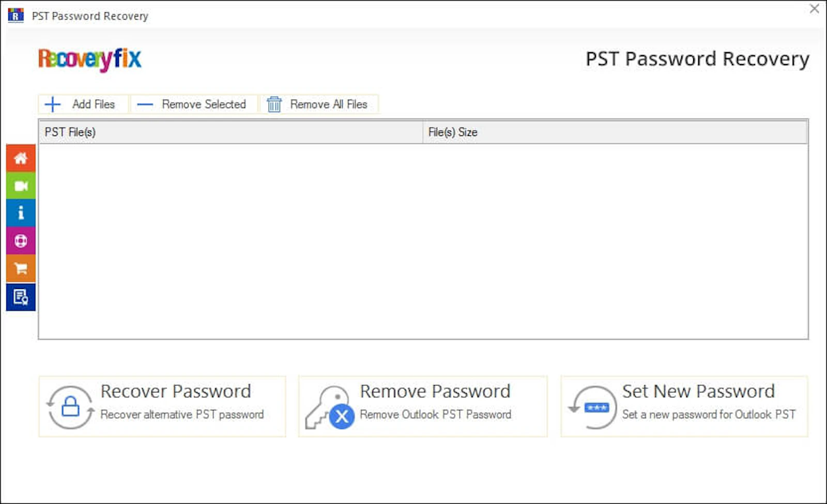Select the Remove Password option

coord(423,407)
